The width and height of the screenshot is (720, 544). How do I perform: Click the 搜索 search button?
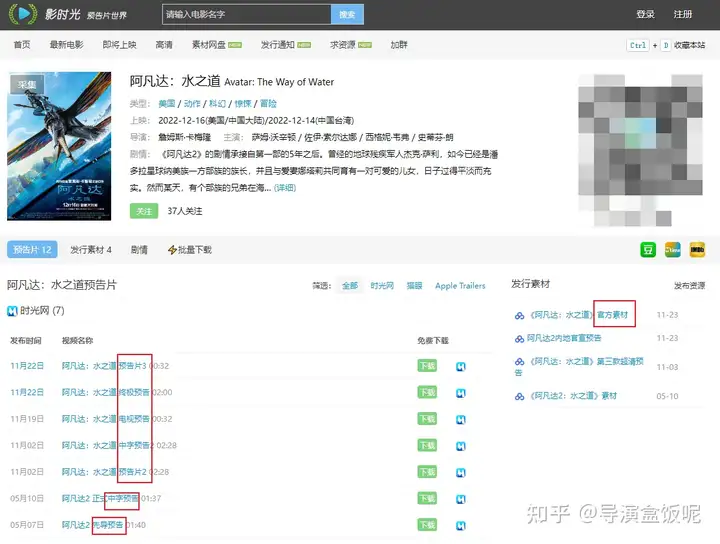[347, 14]
